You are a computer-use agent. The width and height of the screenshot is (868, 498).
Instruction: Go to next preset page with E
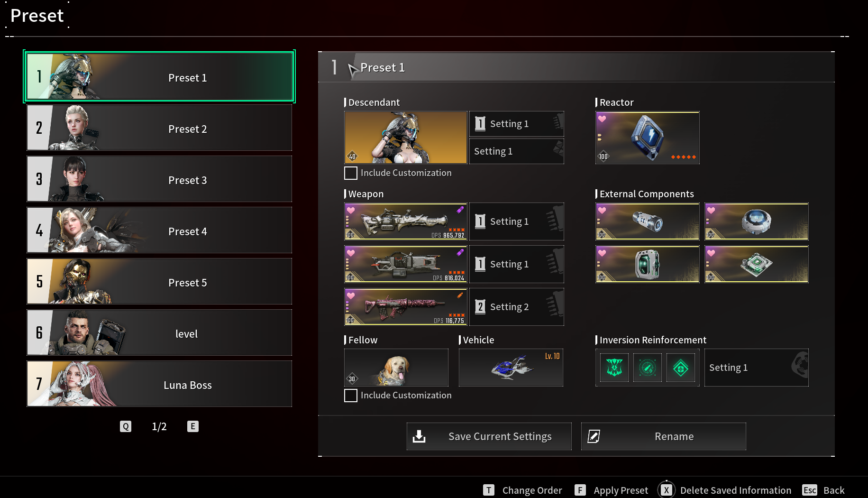[x=192, y=426]
